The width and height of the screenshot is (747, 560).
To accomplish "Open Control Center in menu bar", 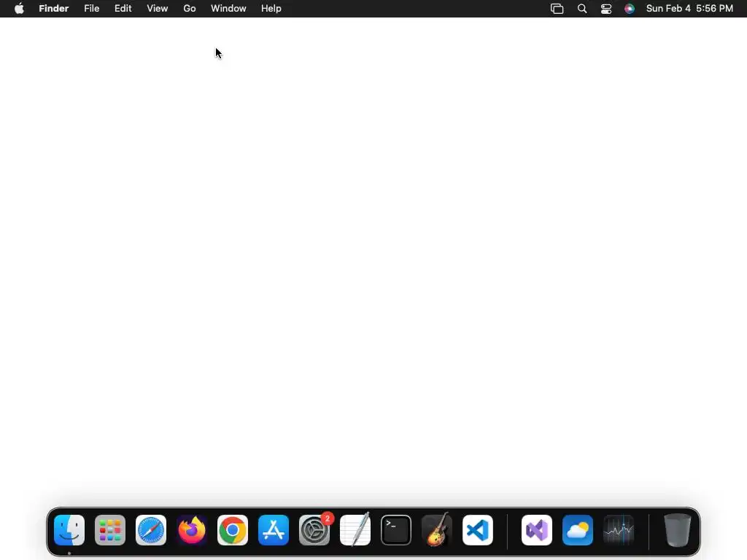I will click(606, 9).
